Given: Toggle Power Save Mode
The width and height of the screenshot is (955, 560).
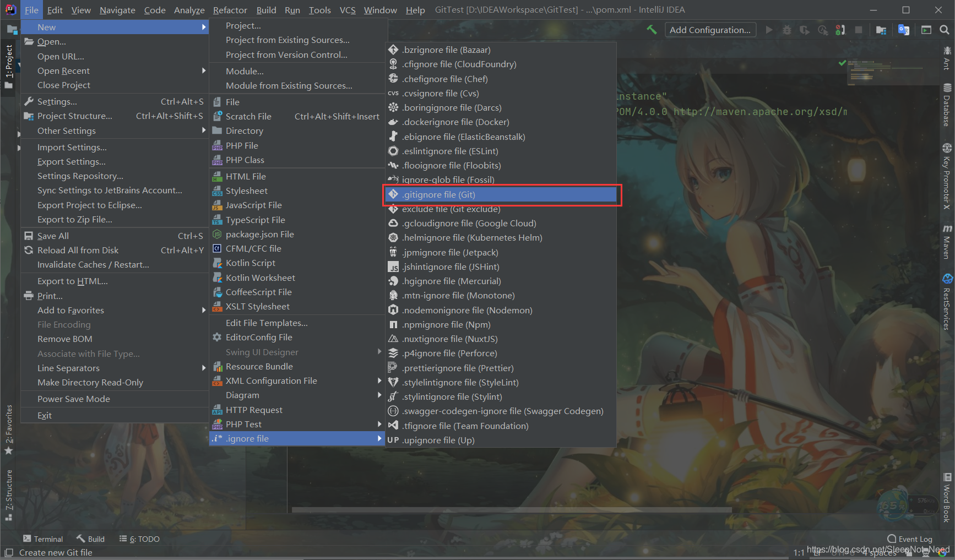Looking at the screenshot, I should (x=115, y=399).
